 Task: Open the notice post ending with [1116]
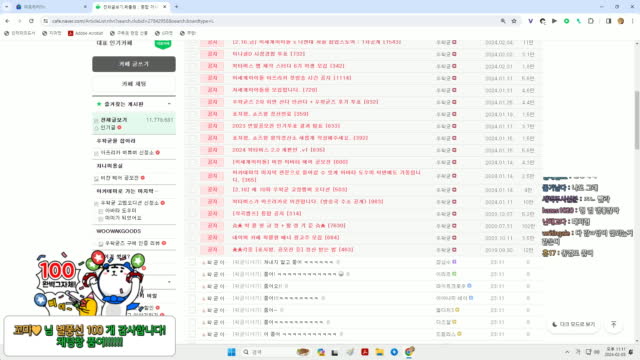pyautogui.click(x=292, y=78)
